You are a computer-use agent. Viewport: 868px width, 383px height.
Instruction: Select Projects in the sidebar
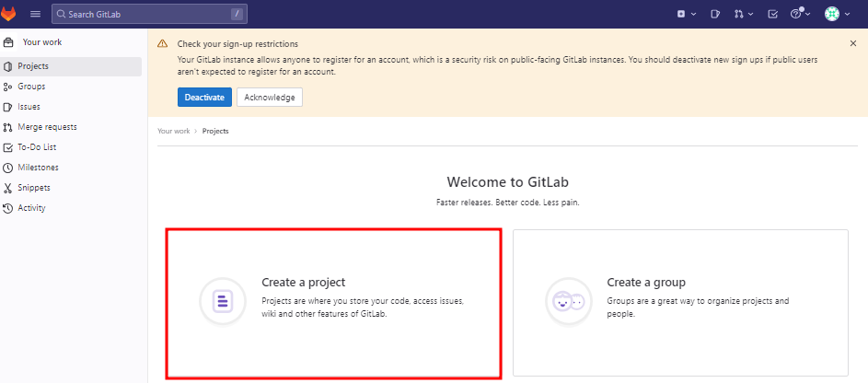71,66
